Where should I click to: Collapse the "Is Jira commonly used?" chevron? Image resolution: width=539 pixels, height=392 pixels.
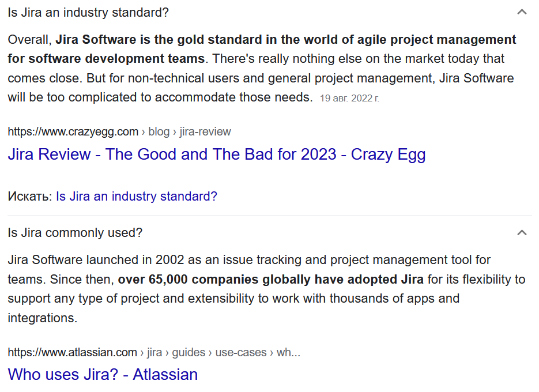(522, 233)
